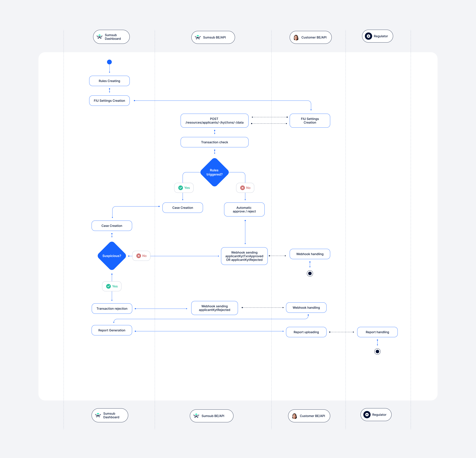Select the Rules Creating box

coord(109,81)
